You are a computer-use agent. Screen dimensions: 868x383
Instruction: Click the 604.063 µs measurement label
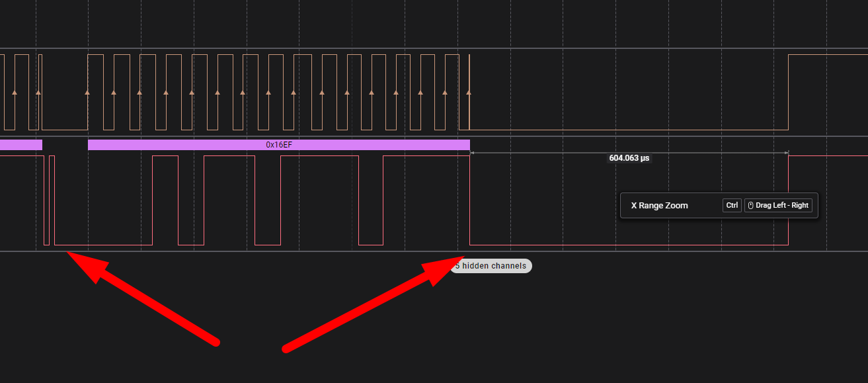point(629,158)
